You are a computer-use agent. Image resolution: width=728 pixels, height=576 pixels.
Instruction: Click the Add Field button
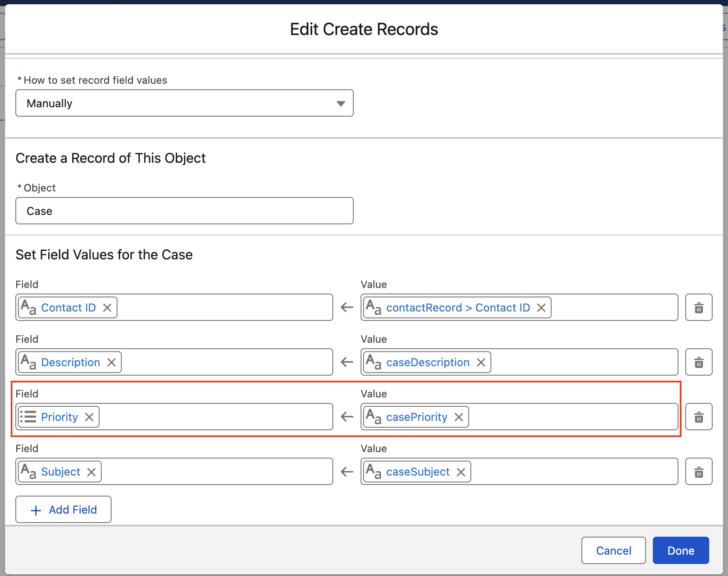coord(63,509)
